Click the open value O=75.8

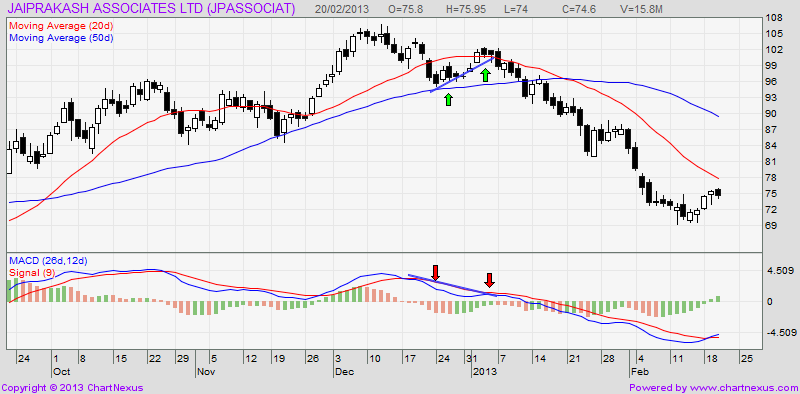pos(407,9)
